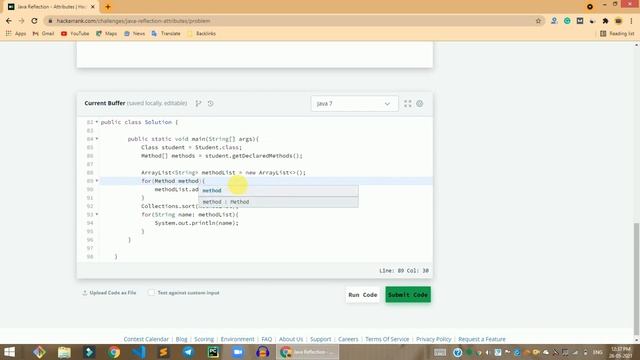Click the browser forward arrow
The width and height of the screenshot is (640, 360).
(x=21, y=21)
